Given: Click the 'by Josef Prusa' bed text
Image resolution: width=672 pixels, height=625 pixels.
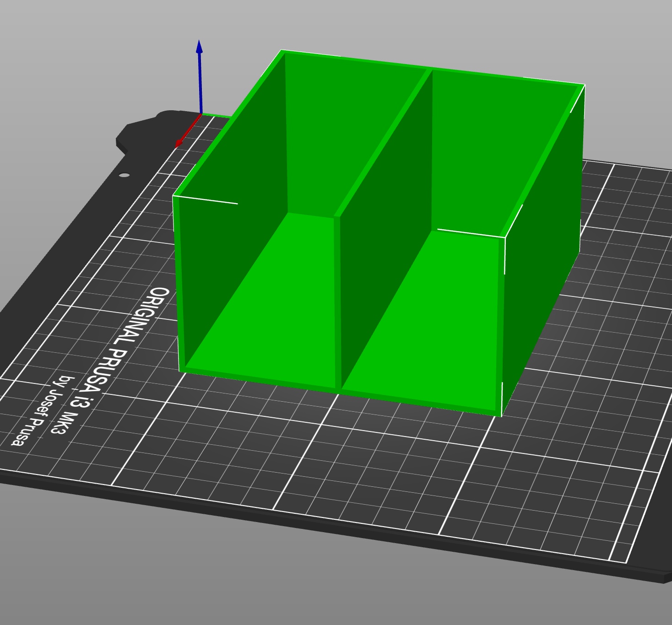Looking at the screenshot, I should (x=43, y=411).
